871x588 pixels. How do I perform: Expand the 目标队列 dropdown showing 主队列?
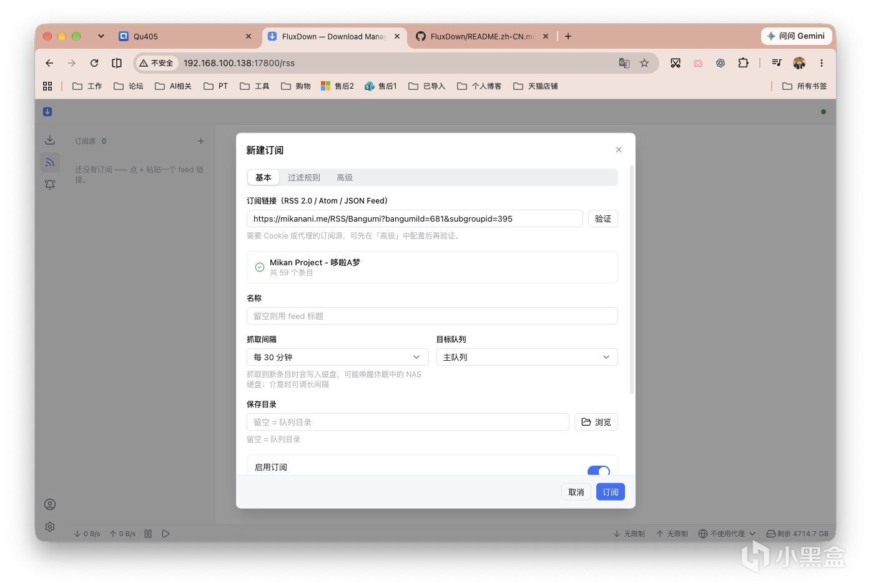coord(527,357)
